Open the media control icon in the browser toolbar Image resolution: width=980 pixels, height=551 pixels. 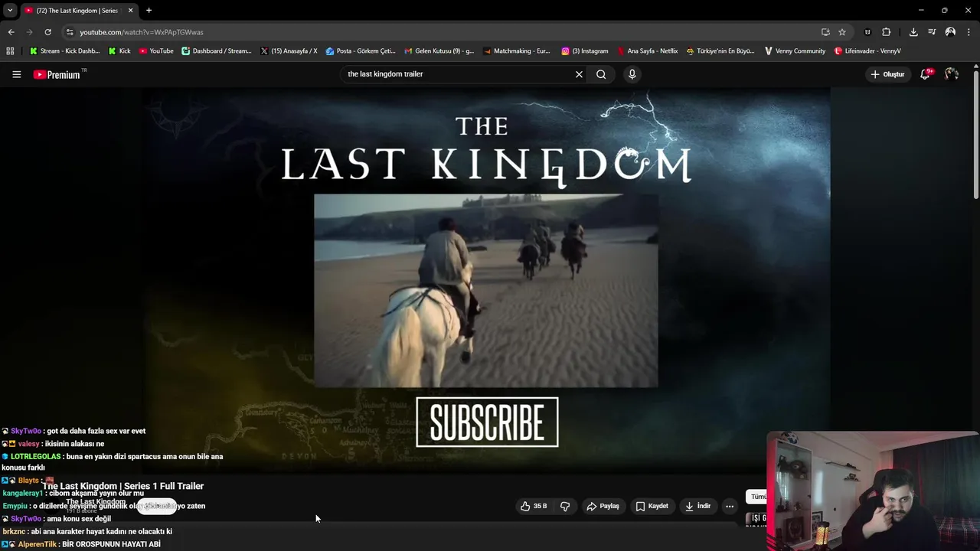(932, 32)
